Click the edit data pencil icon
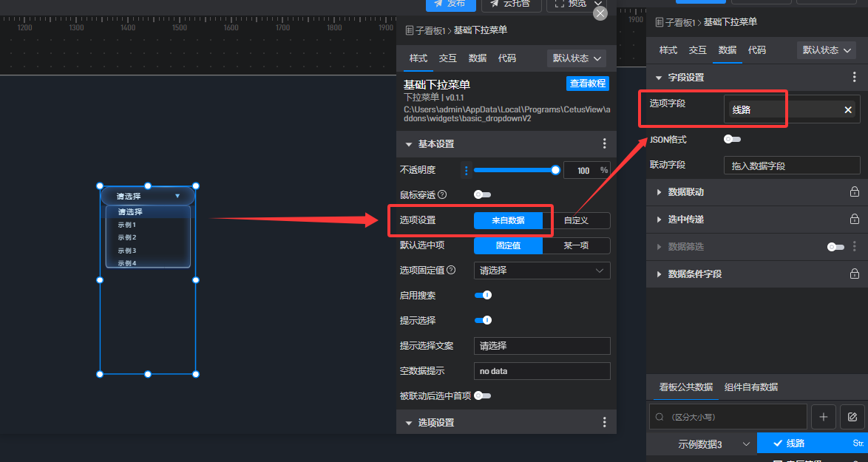 852,417
